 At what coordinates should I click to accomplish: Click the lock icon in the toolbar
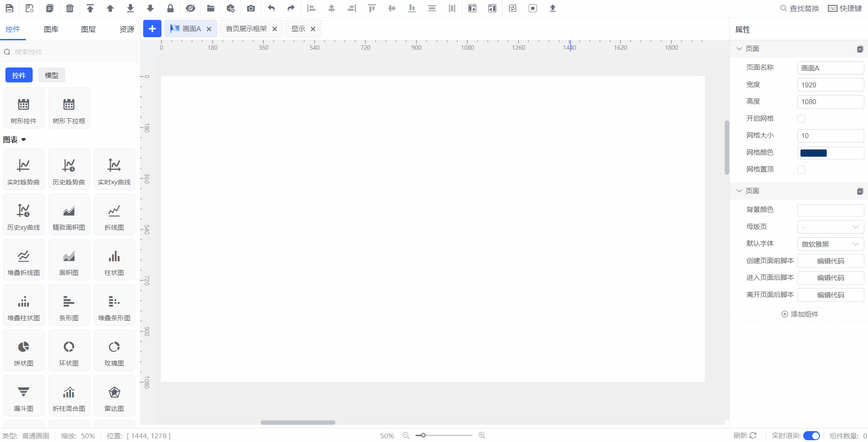point(170,8)
